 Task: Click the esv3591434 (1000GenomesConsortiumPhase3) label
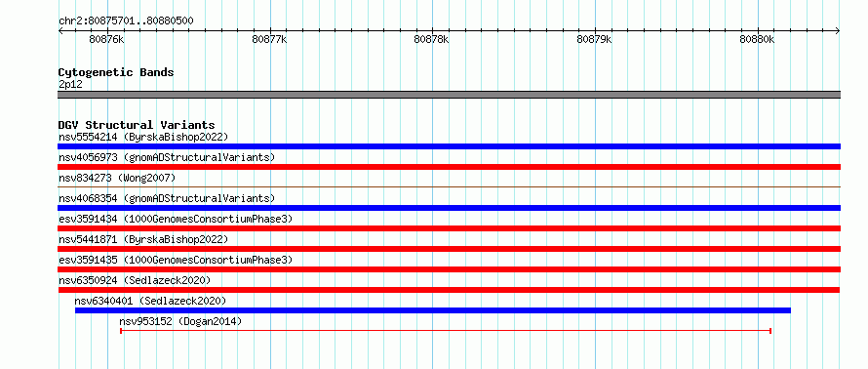[x=176, y=219]
